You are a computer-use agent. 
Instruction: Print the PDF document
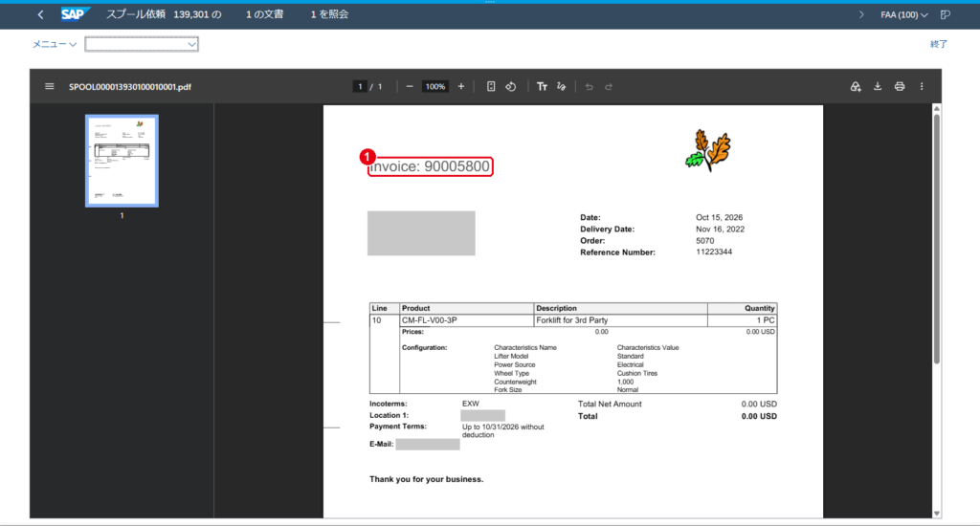[x=900, y=86]
